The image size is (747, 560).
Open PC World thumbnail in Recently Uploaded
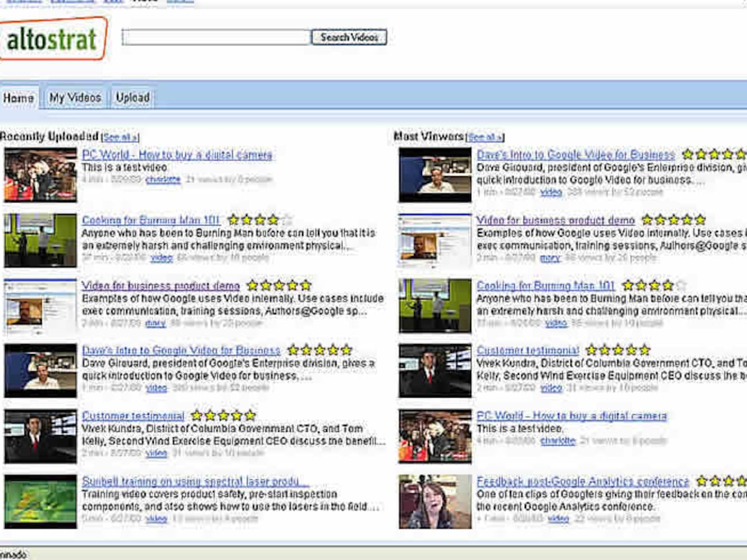point(40,175)
